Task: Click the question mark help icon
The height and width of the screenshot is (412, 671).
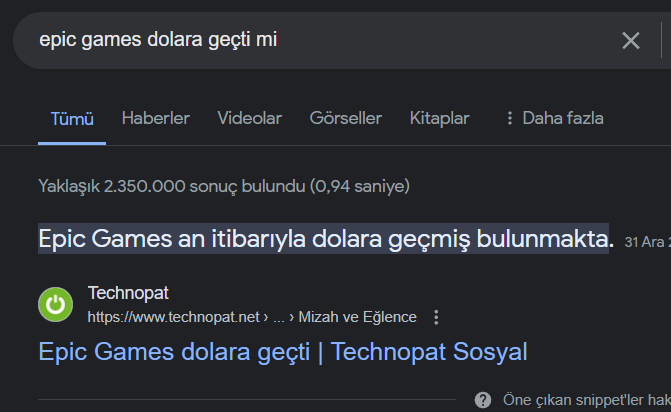Action: [483, 399]
